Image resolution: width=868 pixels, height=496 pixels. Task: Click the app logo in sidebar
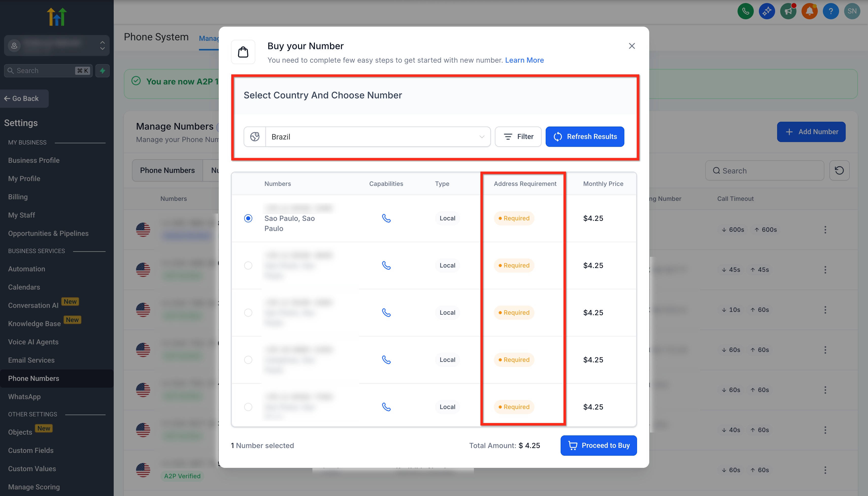coord(57,17)
